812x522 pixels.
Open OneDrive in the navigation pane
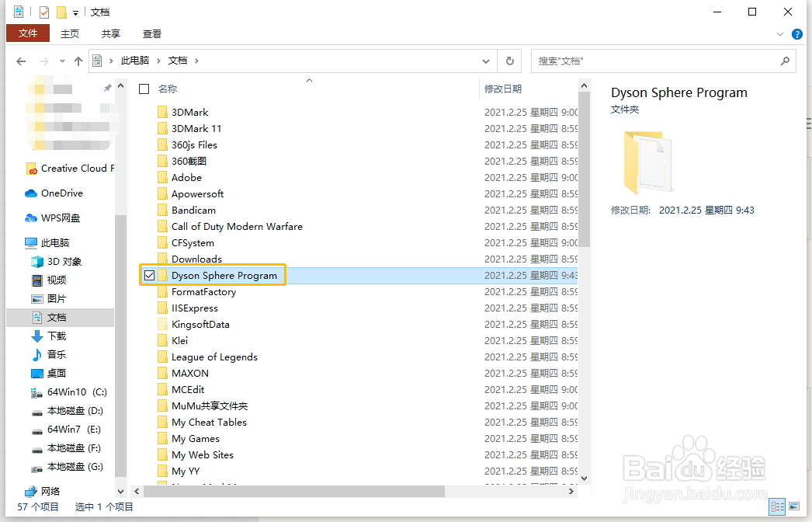(x=54, y=193)
